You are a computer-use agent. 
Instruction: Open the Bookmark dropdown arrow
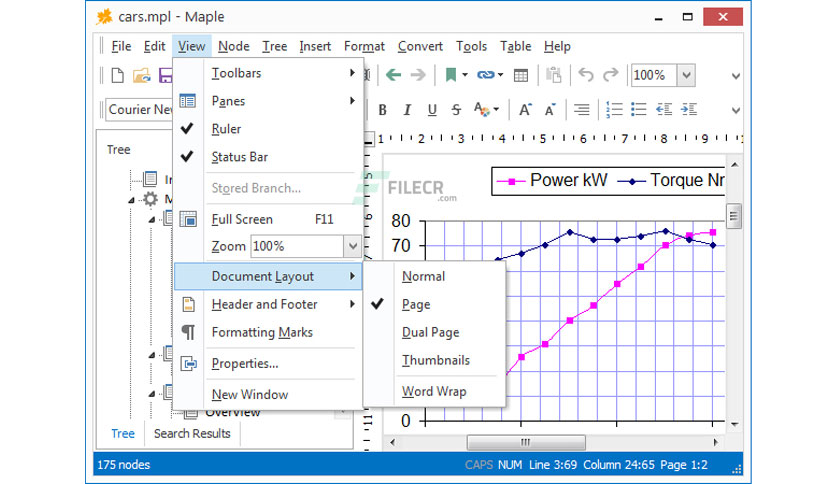click(x=465, y=75)
